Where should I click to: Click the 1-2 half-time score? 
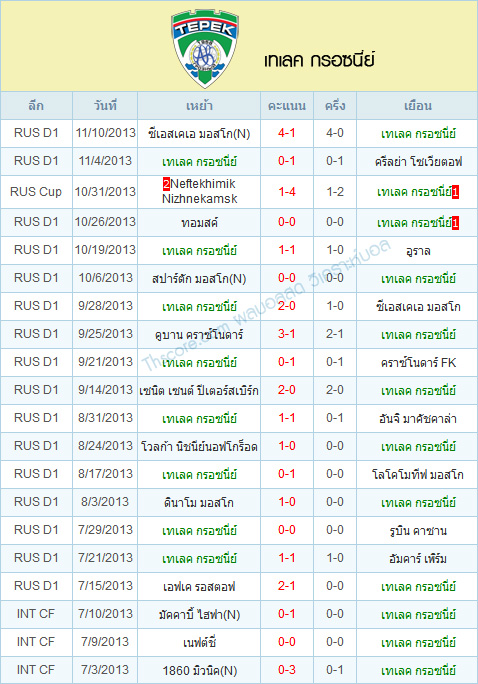[335, 192]
